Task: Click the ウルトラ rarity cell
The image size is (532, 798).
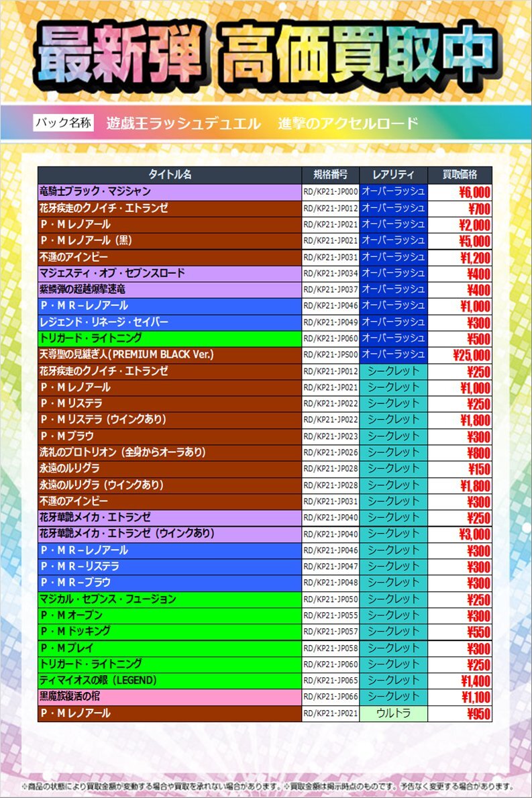Action: tap(393, 713)
